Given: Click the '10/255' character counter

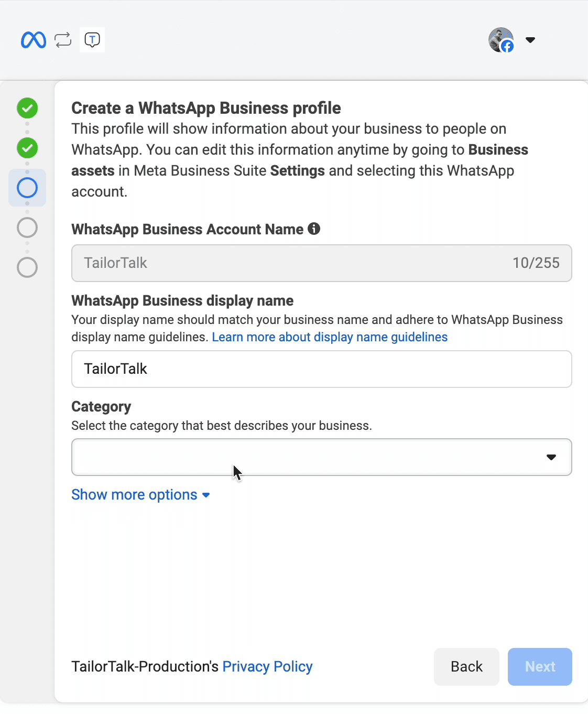Looking at the screenshot, I should (x=536, y=263).
